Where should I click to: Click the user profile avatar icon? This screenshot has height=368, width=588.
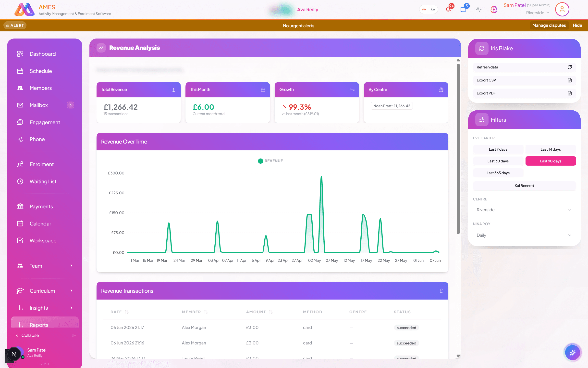562,10
